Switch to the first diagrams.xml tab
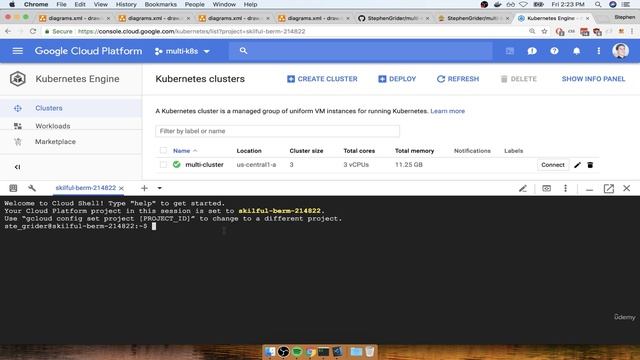Image resolution: width=640 pixels, height=360 pixels. point(74,18)
